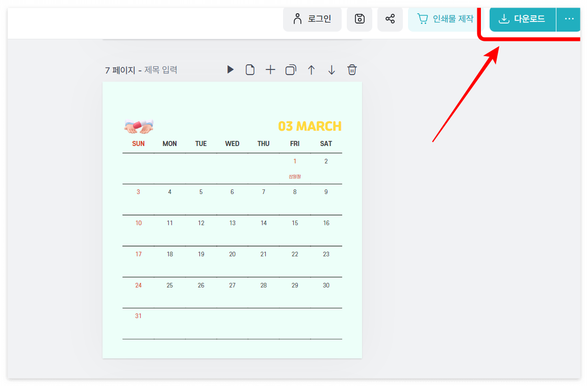The height and width of the screenshot is (386, 588).
Task: Duplicate page 7 using the copy icon
Action: pyautogui.click(x=291, y=69)
